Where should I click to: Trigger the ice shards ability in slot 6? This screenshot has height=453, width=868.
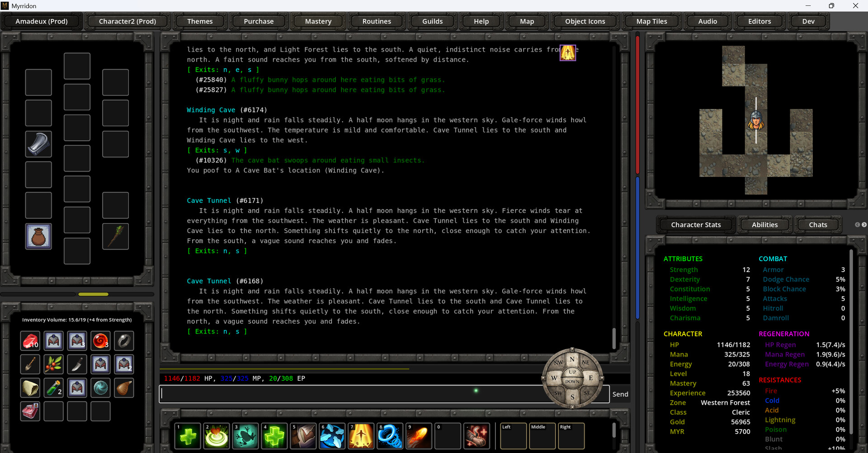click(332, 436)
